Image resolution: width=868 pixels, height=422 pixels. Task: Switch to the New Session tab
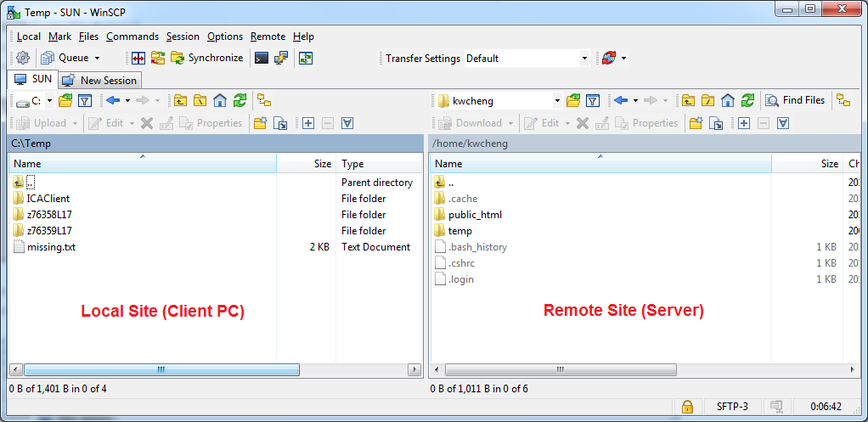tap(100, 80)
